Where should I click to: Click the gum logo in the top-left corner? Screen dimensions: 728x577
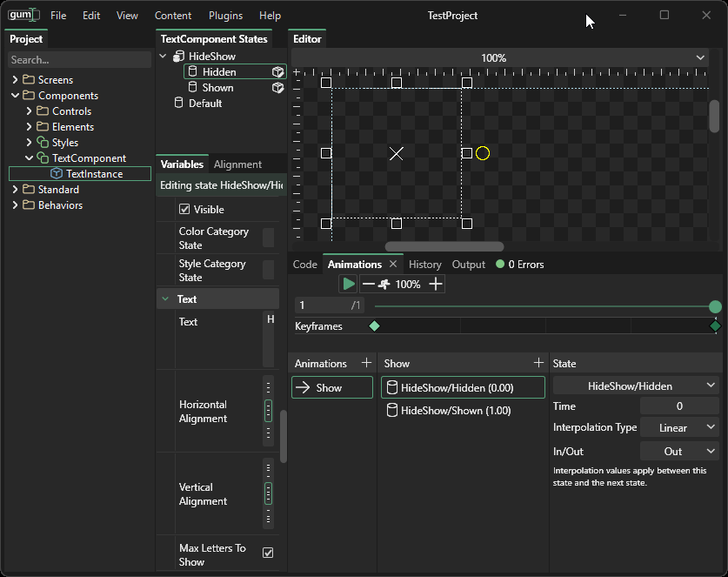23,15
